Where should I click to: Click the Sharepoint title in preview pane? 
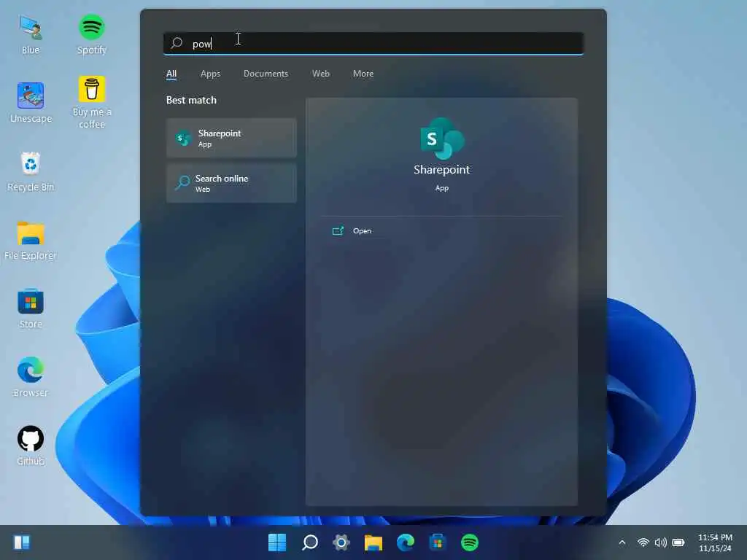[441, 169]
